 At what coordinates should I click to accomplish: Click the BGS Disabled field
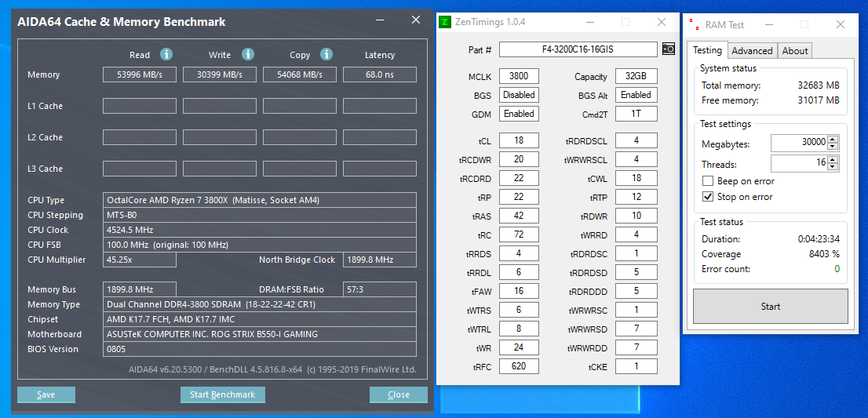coord(519,95)
